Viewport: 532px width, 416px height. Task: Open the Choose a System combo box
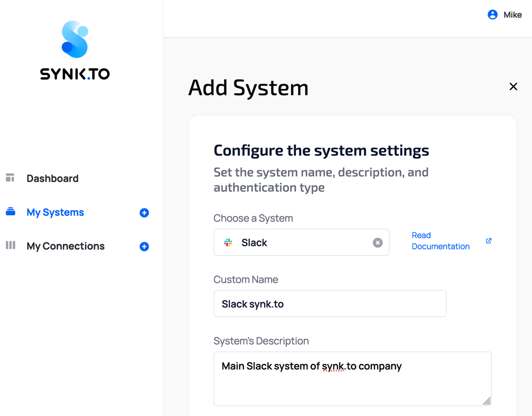click(x=301, y=242)
